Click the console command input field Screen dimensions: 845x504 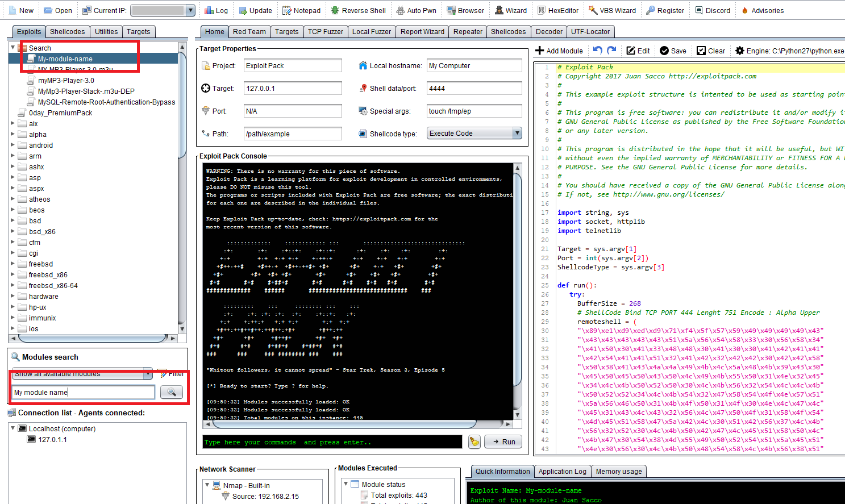[x=333, y=441]
